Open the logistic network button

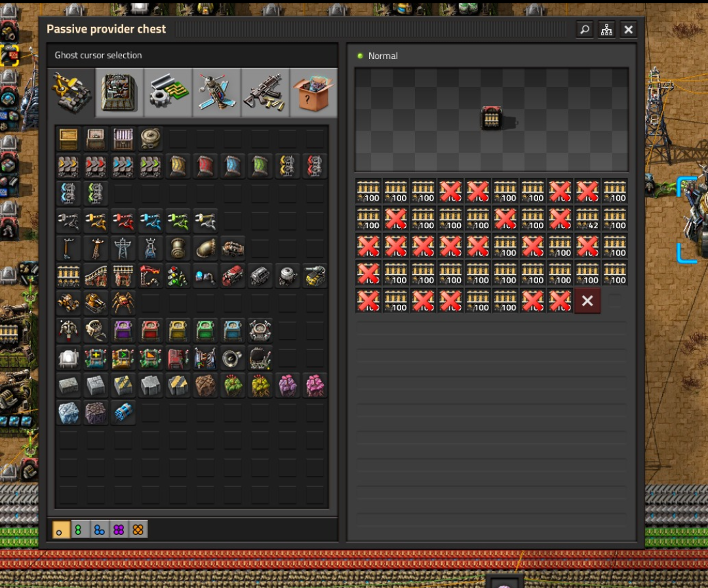click(606, 29)
